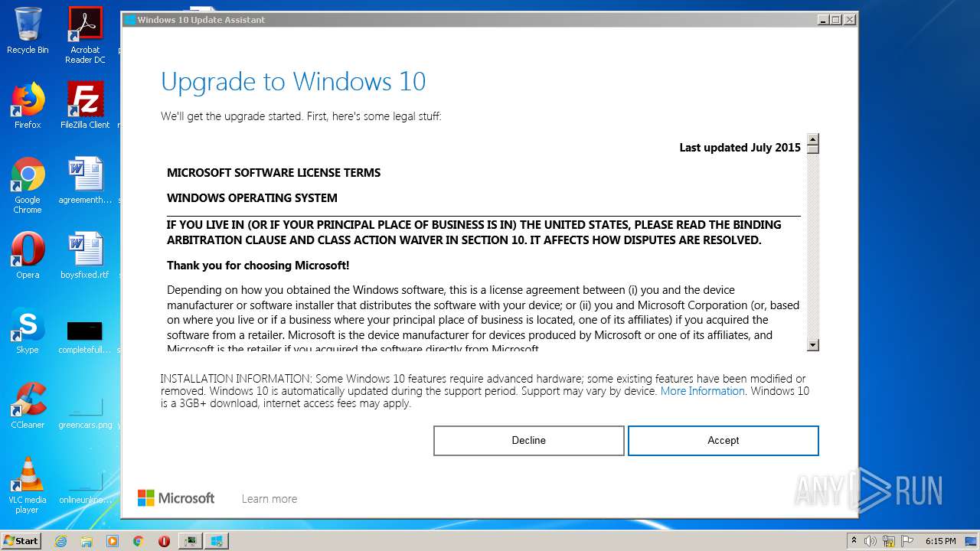Launch Opera from the taskbar

pos(164,541)
